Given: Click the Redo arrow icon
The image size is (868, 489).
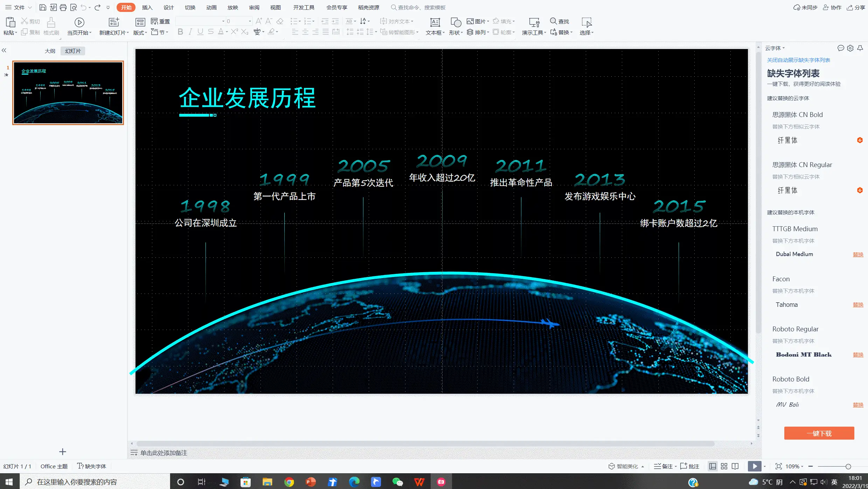Looking at the screenshot, I should tap(98, 7).
